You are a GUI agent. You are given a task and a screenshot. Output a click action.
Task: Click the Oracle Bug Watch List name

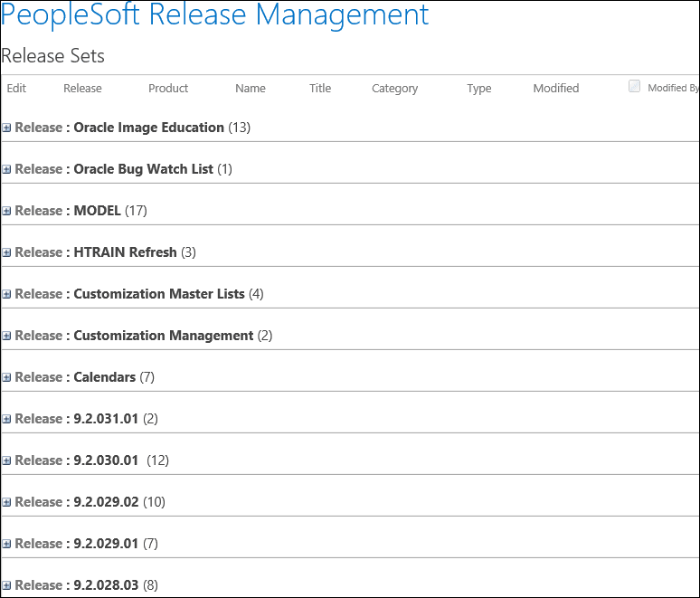[143, 169]
